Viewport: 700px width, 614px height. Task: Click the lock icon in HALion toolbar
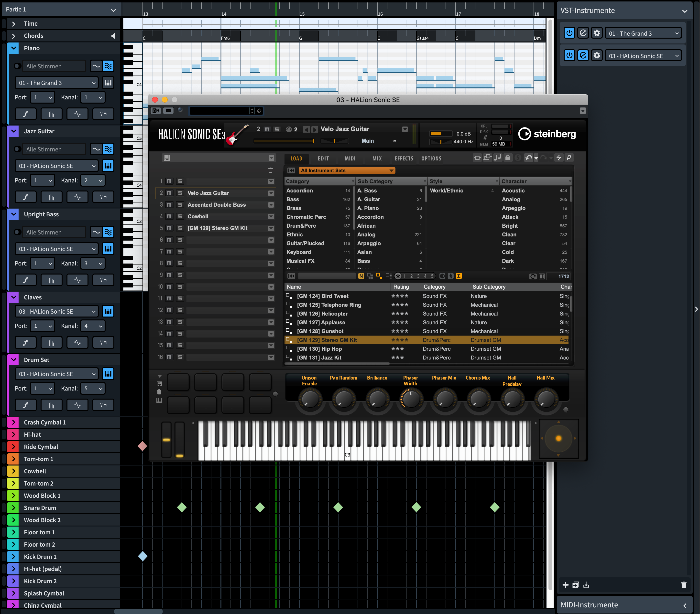coord(508,158)
